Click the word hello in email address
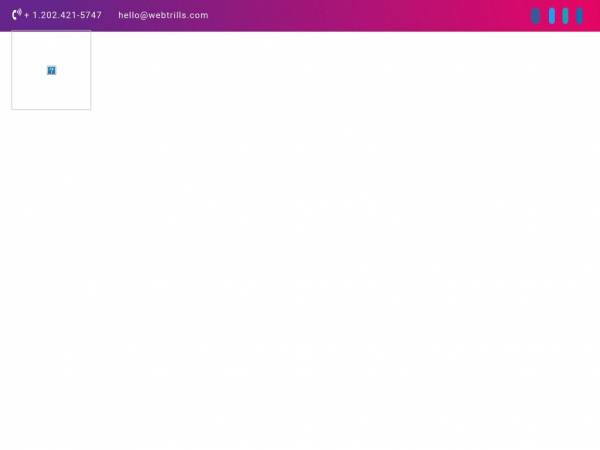600x450 pixels. 129,15
